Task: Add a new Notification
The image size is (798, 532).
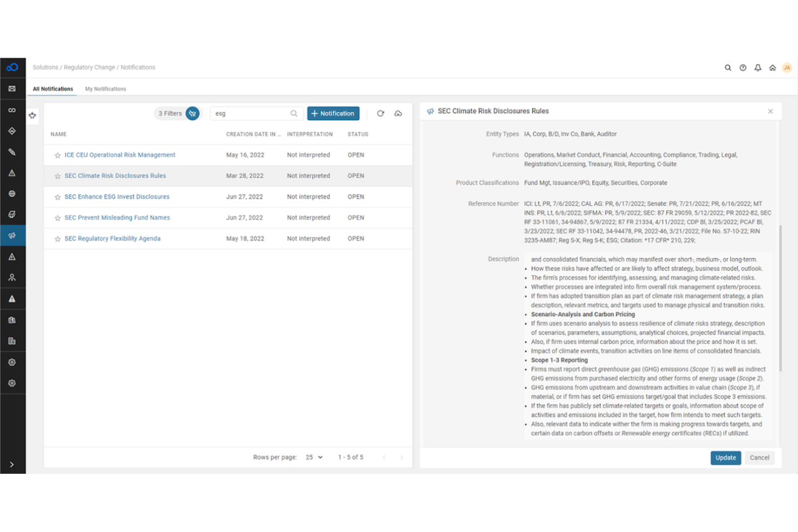Action: (x=333, y=113)
